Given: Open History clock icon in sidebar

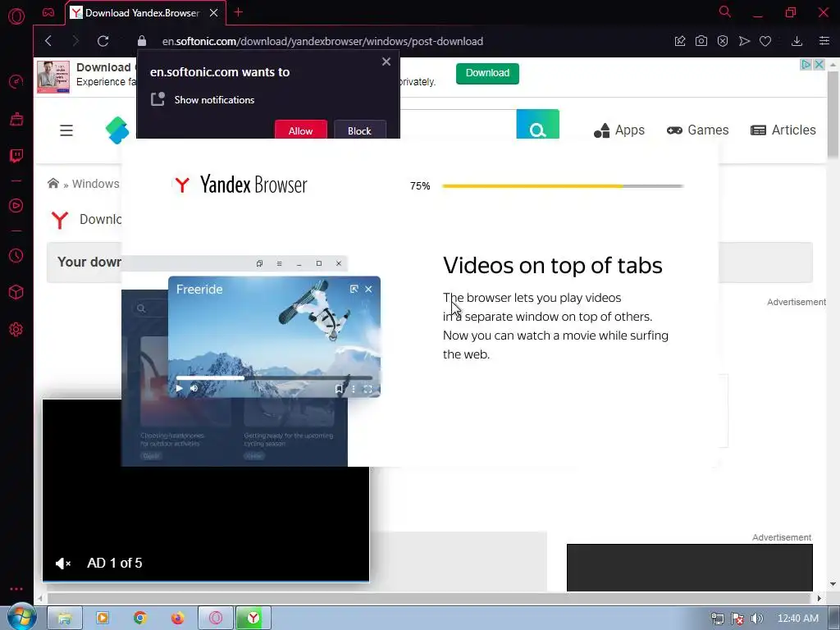Looking at the screenshot, I should click(16, 256).
